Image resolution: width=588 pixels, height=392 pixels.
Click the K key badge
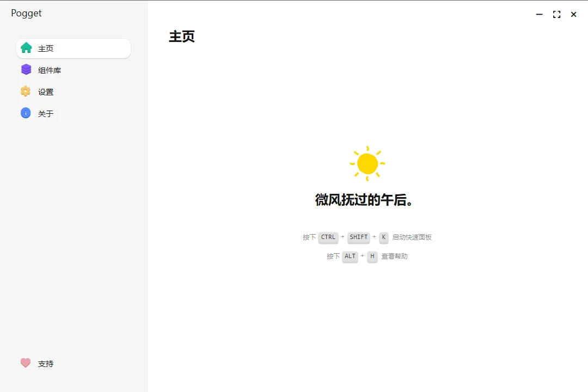click(384, 237)
